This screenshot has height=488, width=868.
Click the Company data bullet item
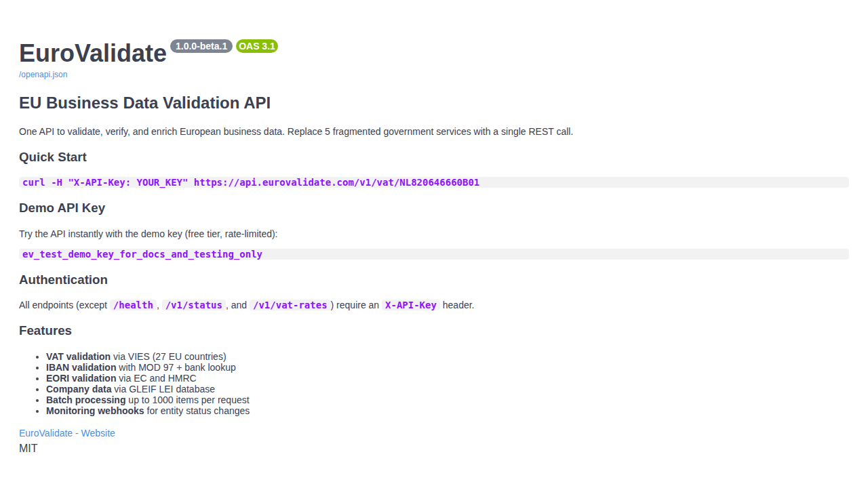[130, 389]
